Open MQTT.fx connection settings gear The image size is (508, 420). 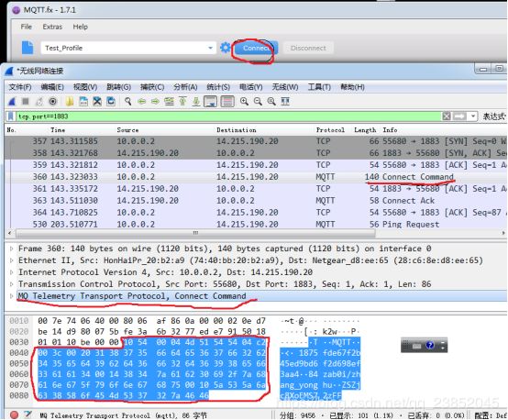tap(226, 48)
